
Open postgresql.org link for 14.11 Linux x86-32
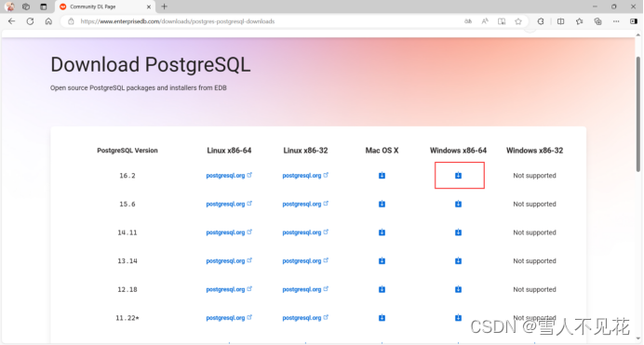tap(305, 232)
